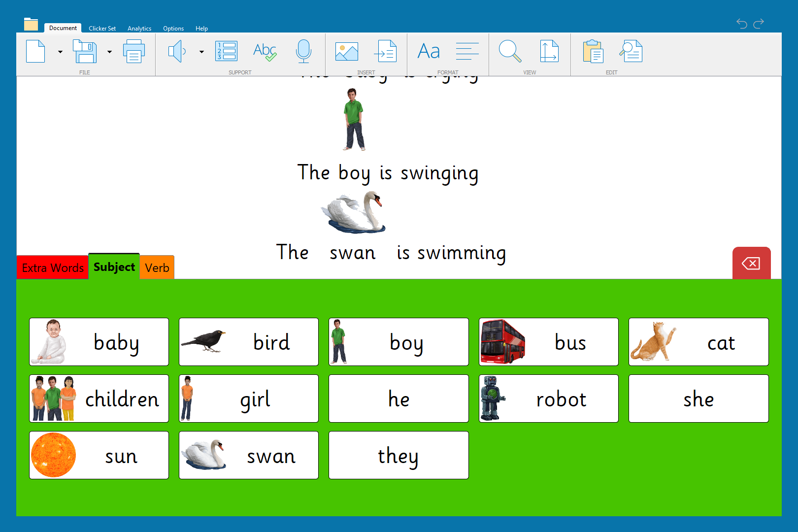Click the paste clipboard icon
The width and height of the screenshot is (798, 532).
click(593, 51)
